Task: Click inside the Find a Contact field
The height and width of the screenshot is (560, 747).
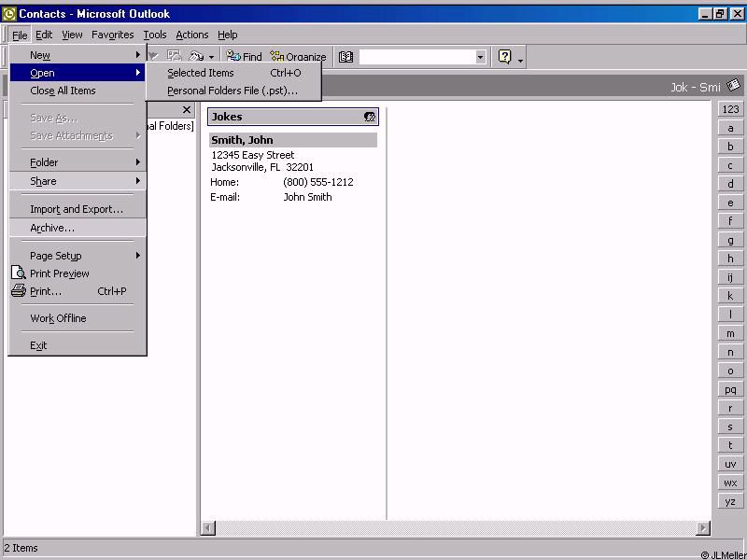Action: 416,57
